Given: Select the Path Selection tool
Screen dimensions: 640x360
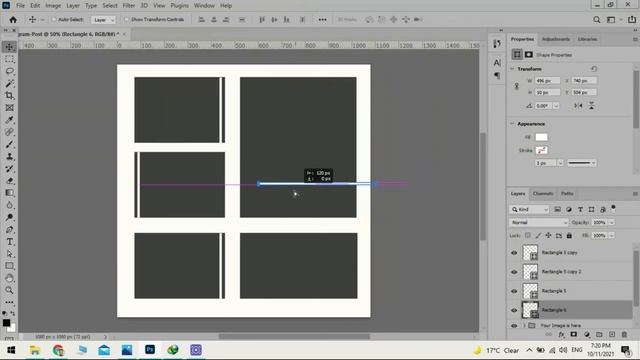Looking at the screenshot, I should point(9,254).
